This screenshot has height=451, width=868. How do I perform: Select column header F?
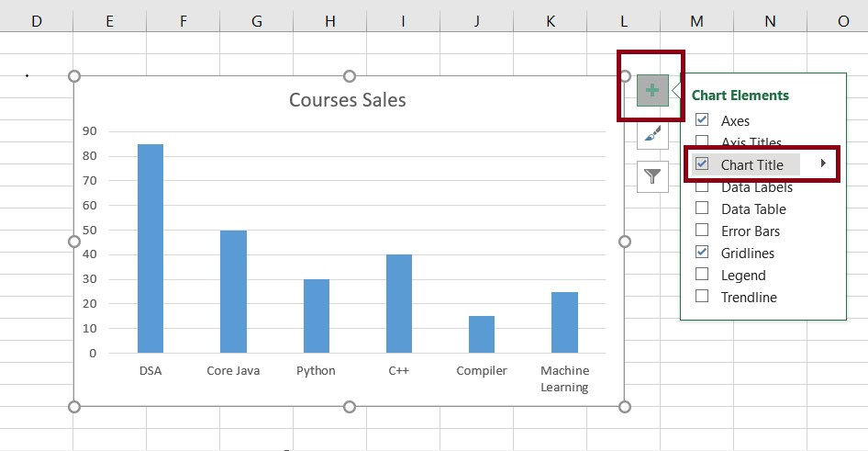(183, 21)
